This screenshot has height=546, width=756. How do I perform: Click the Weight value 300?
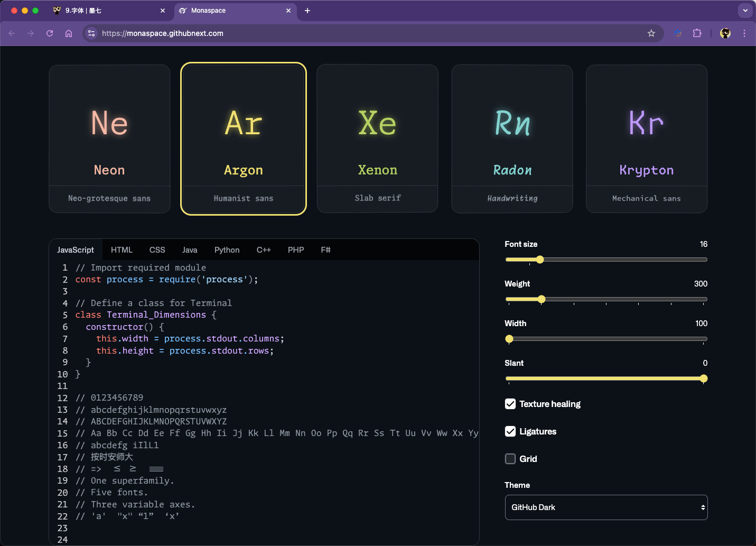701,284
